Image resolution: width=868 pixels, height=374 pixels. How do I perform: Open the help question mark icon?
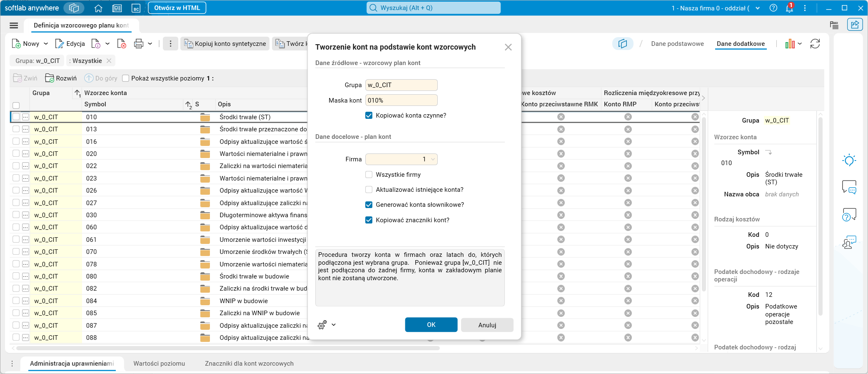[x=773, y=8]
